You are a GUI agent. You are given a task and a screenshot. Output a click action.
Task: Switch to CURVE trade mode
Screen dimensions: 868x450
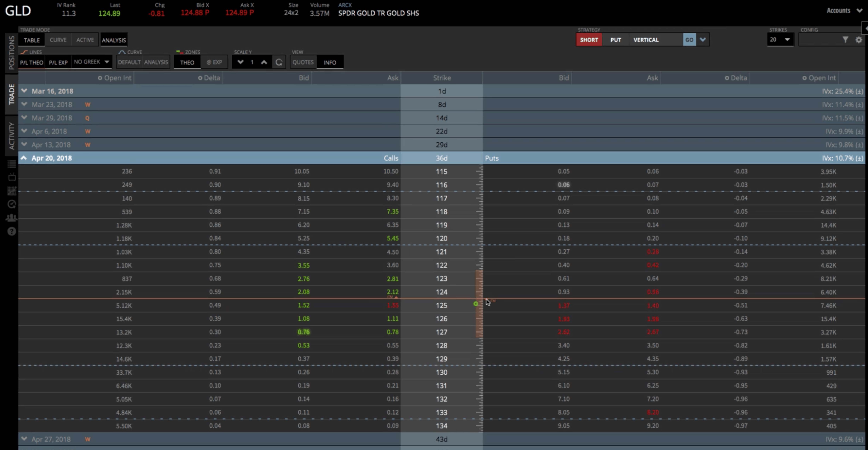(x=58, y=40)
